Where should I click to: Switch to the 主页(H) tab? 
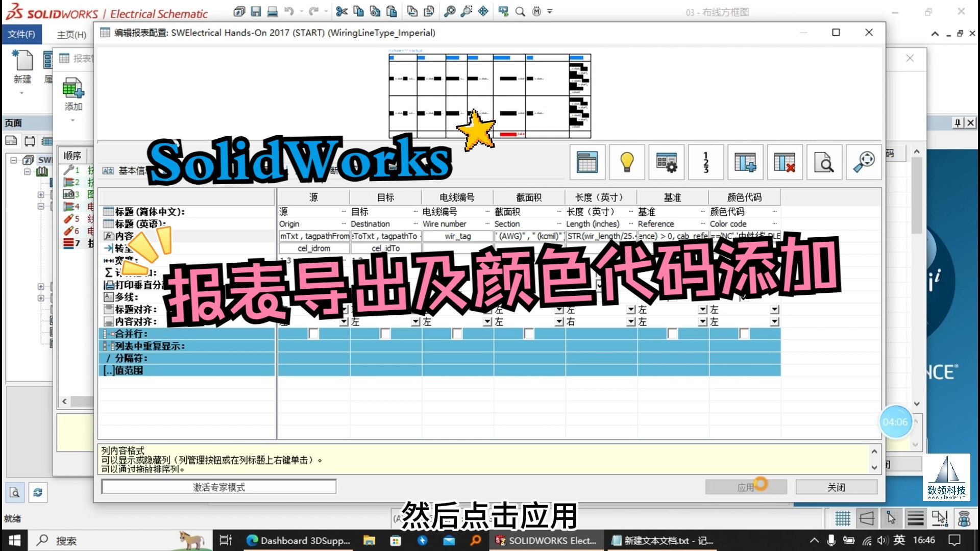coord(70,34)
